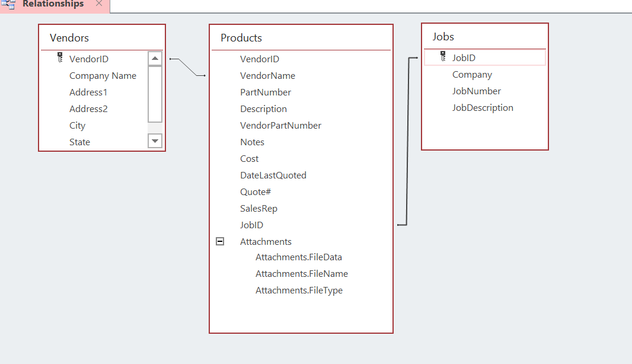Collapse the Attachments field group
Image resolution: width=632 pixels, height=364 pixels.
220,241
